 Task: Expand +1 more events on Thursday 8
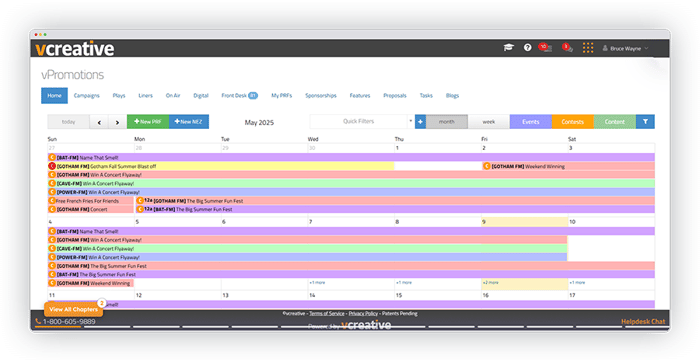click(404, 283)
